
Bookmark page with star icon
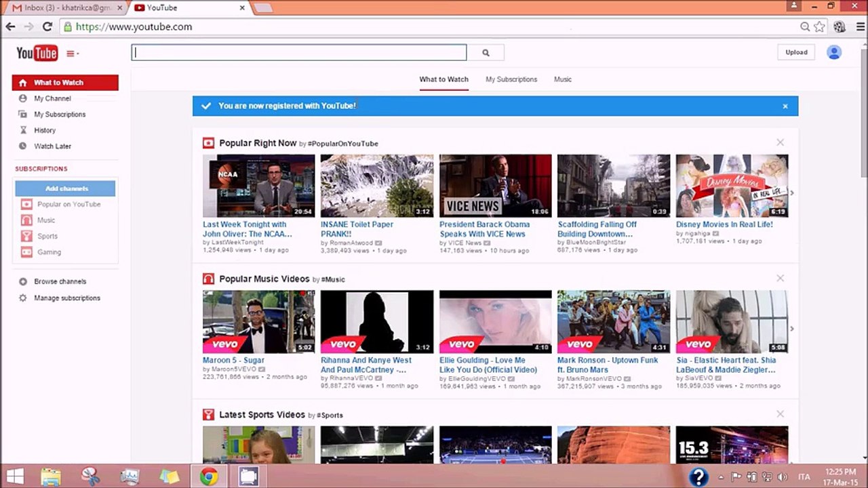point(820,26)
